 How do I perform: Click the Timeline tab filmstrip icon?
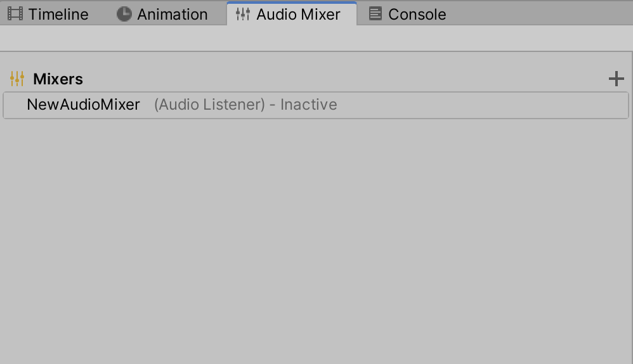coord(15,14)
